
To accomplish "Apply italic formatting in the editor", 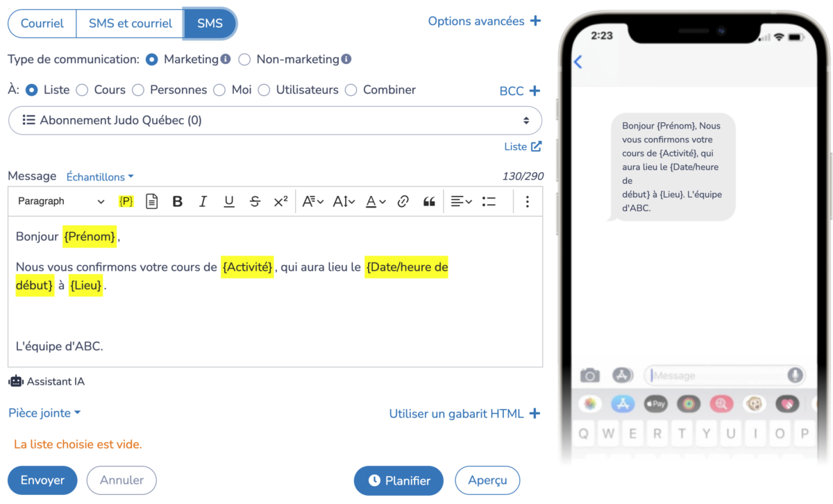I will [x=203, y=201].
